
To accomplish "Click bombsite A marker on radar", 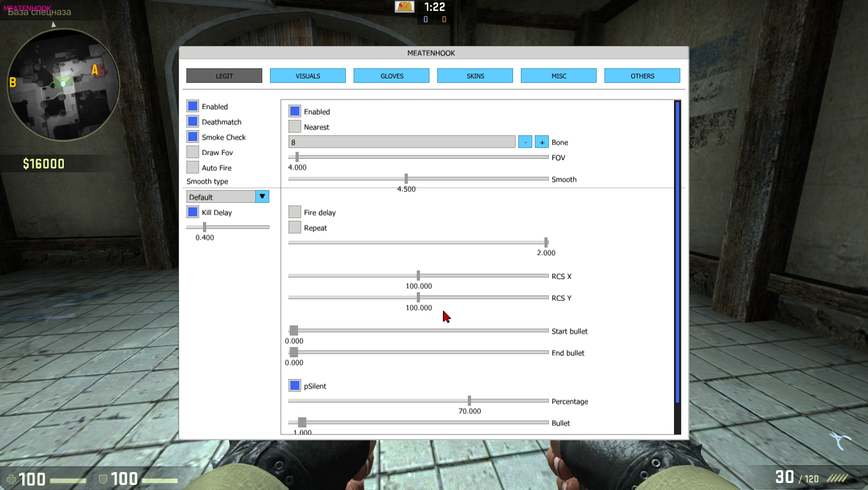I will [x=95, y=70].
